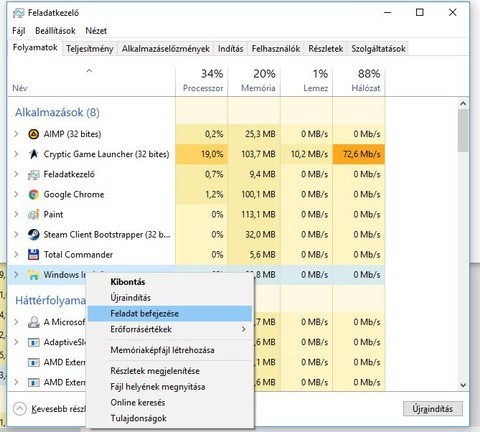Select the 72,6 Mb/s network value
Viewport: 480px width, 432px height.
coord(359,154)
